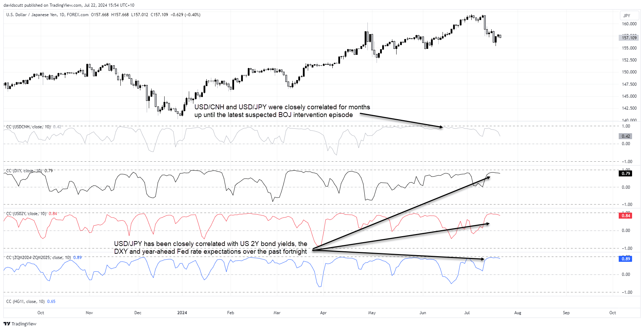Click the May label on time axis
The image size is (644, 330).
point(372,313)
